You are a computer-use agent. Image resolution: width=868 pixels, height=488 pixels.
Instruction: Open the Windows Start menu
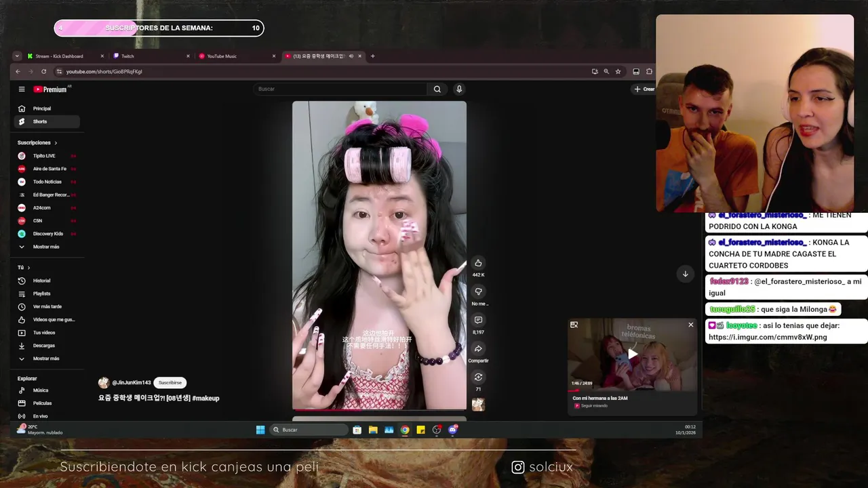(260, 430)
